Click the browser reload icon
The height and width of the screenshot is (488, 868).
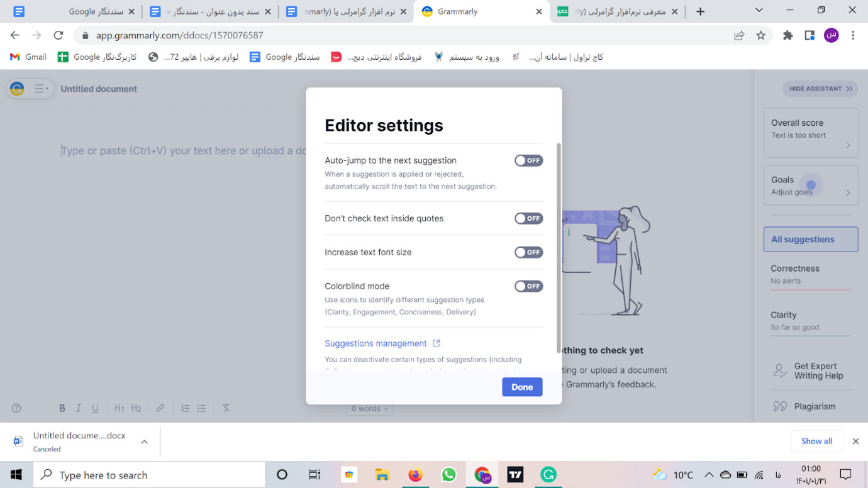click(58, 35)
